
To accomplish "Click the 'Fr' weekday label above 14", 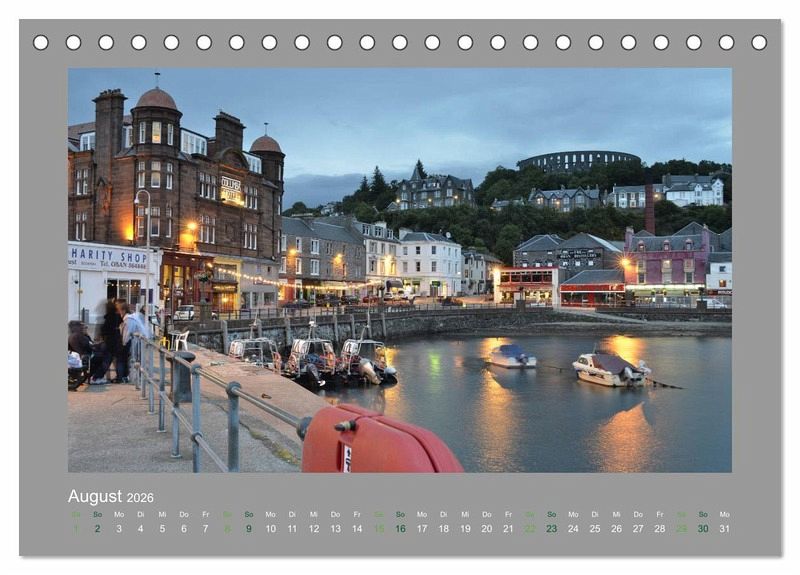I will (x=357, y=514).
